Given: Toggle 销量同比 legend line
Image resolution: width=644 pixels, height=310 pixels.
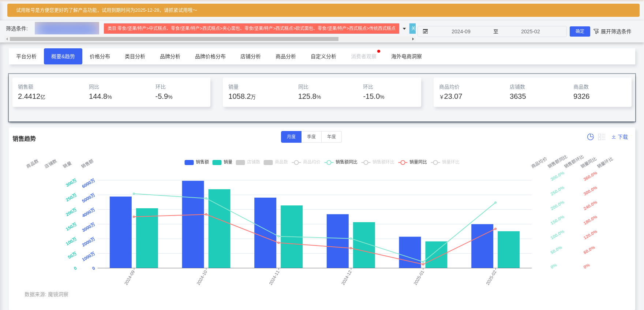Looking at the screenshot, I should (x=413, y=162).
